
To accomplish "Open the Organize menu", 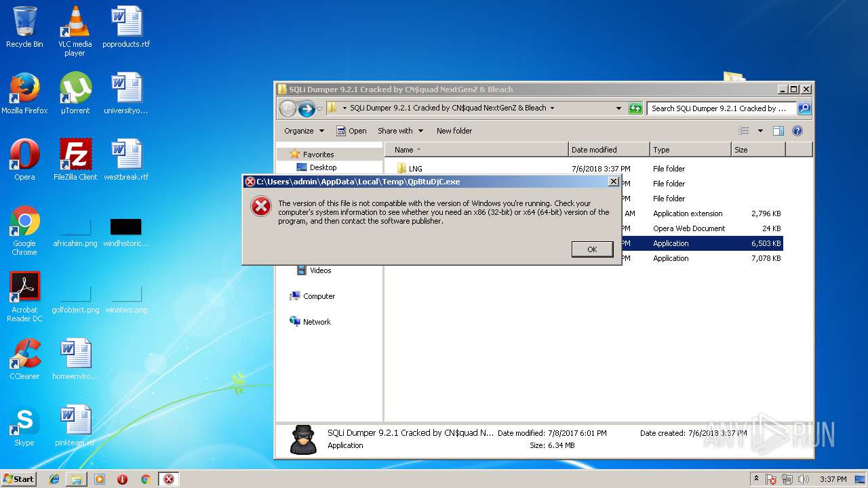I will click(x=304, y=131).
